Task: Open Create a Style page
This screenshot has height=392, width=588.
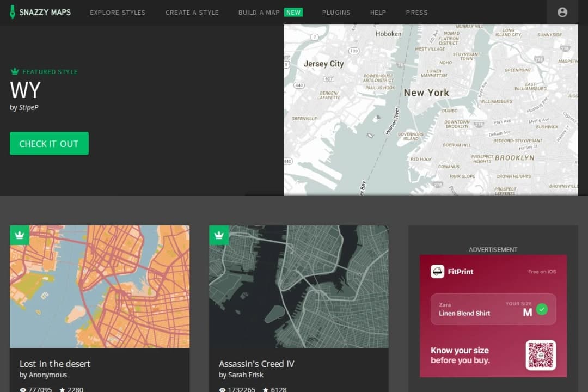Action: (192, 13)
